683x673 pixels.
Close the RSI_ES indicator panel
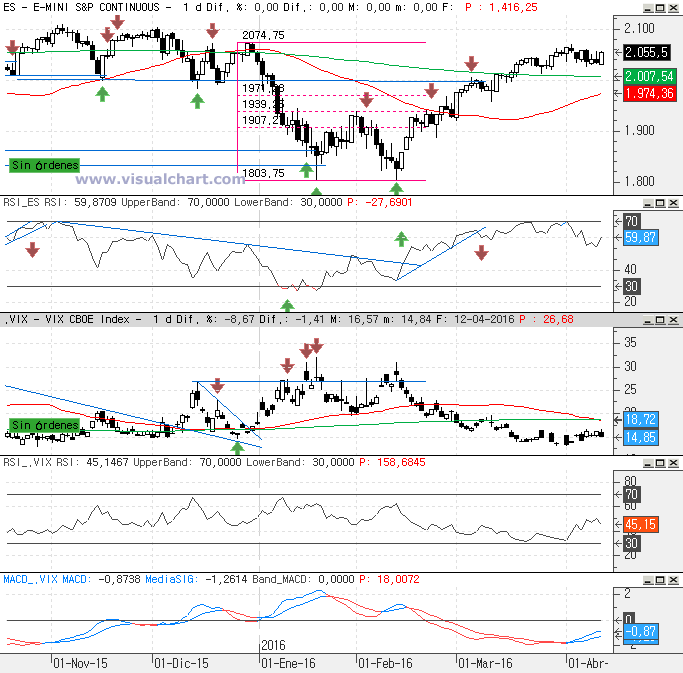click(673, 203)
